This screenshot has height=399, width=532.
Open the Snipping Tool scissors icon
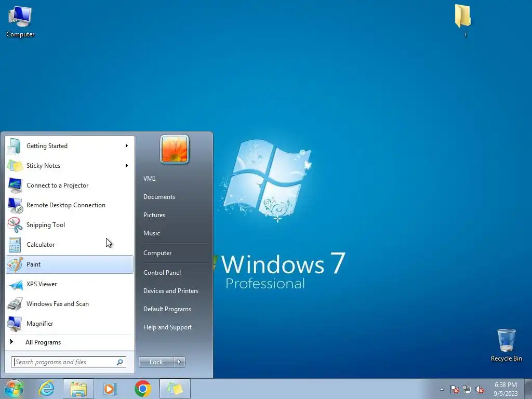click(15, 225)
